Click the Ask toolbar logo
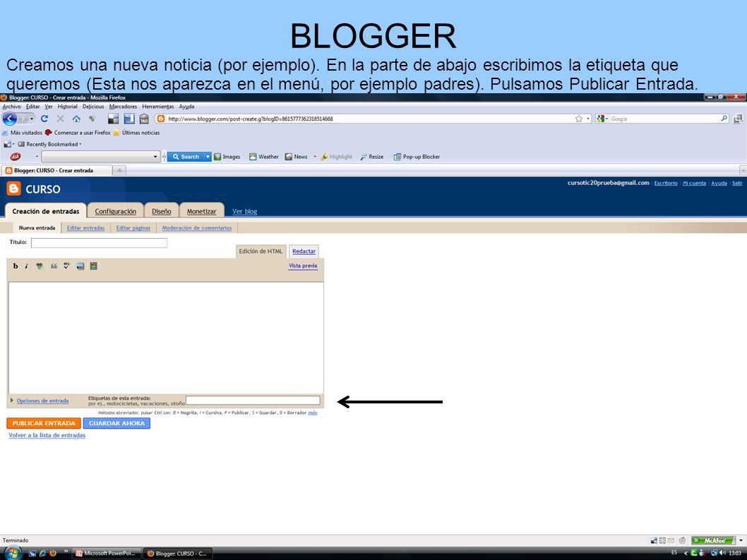This screenshot has height=560, width=747. [x=16, y=156]
